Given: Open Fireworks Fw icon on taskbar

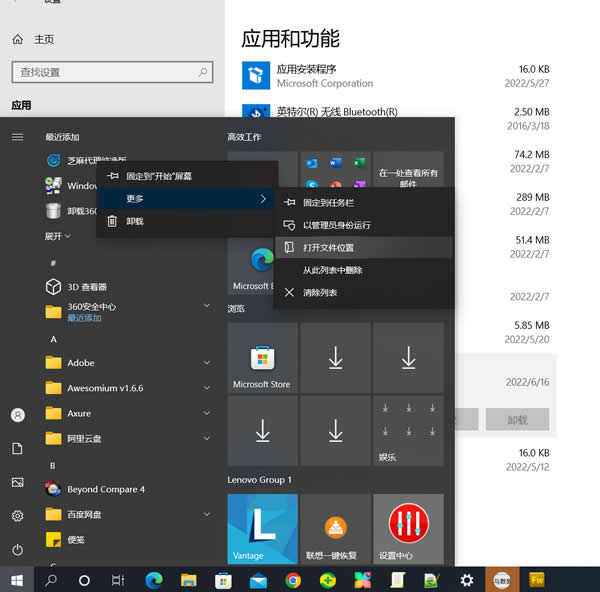Looking at the screenshot, I should click(x=536, y=580).
